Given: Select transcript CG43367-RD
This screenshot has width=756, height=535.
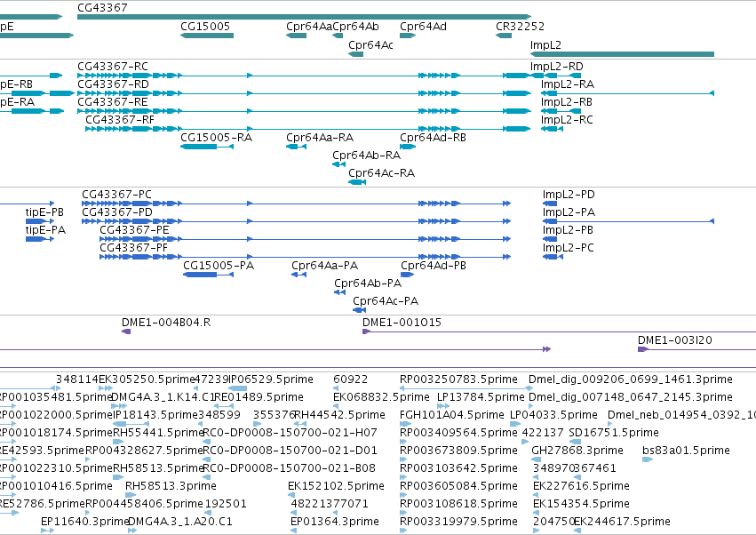Looking at the screenshot, I should pyautogui.click(x=304, y=93).
